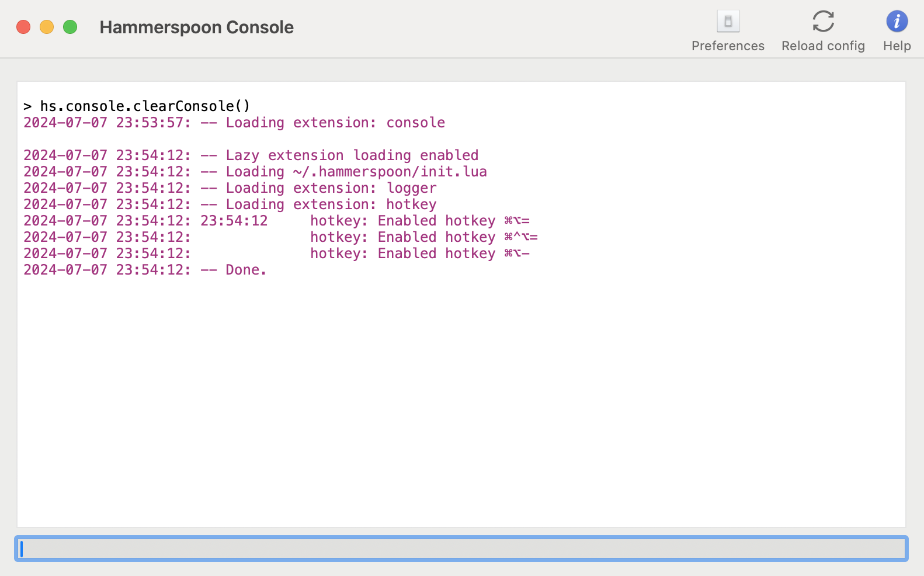Click the 'Loading ~/.hammerspoon/init.lua' line

255,172
